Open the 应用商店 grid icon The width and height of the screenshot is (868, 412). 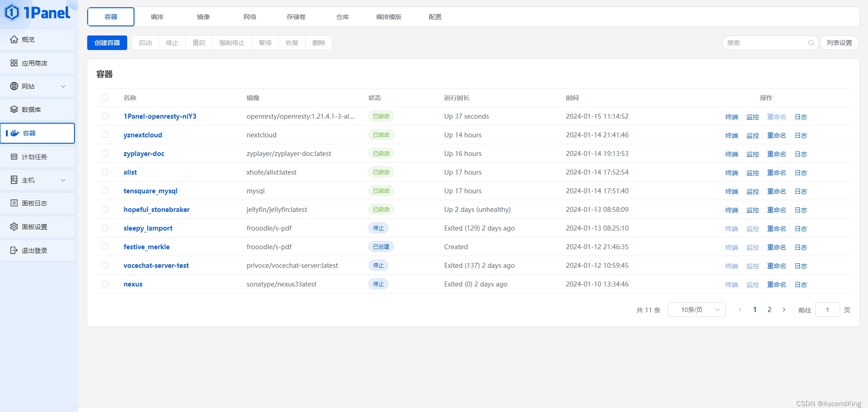(14, 63)
